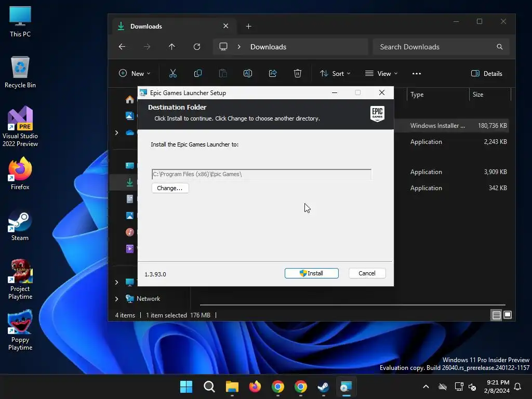
Task: Click Paste icon in Explorer toolbar
Action: [x=223, y=73]
